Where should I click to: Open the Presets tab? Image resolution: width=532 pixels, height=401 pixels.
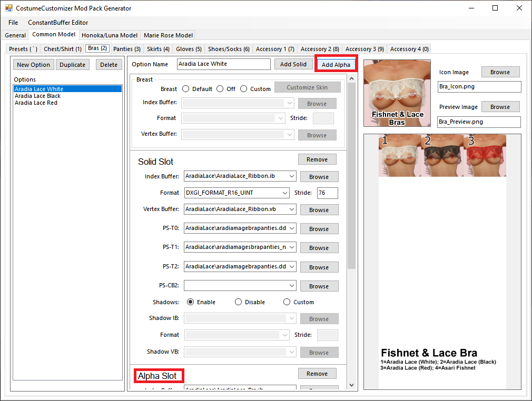coord(23,49)
